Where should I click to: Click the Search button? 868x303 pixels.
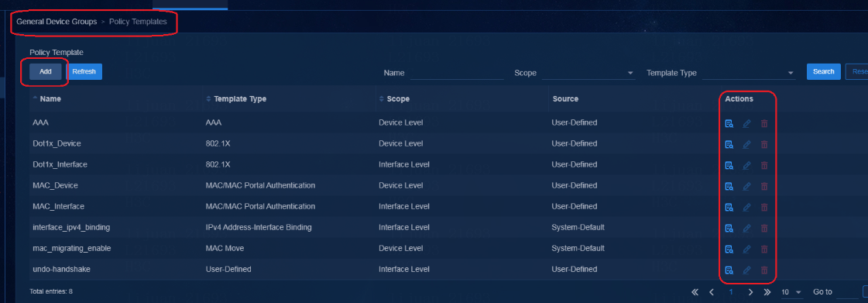coord(824,71)
